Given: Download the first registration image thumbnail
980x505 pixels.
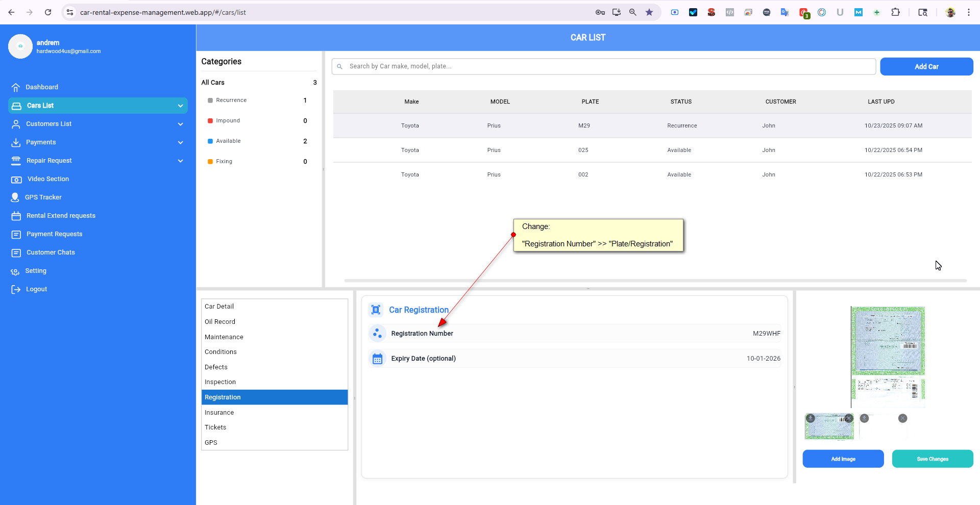Looking at the screenshot, I should (811, 418).
